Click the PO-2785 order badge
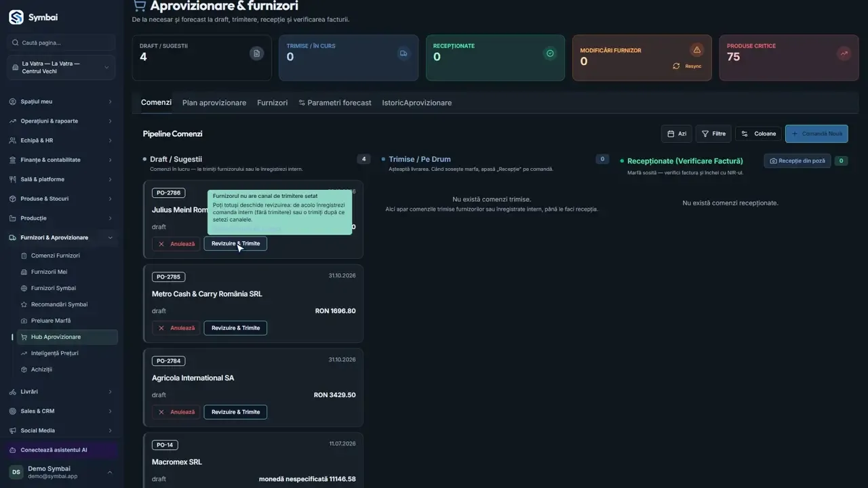This screenshot has height=488, width=868. click(168, 277)
